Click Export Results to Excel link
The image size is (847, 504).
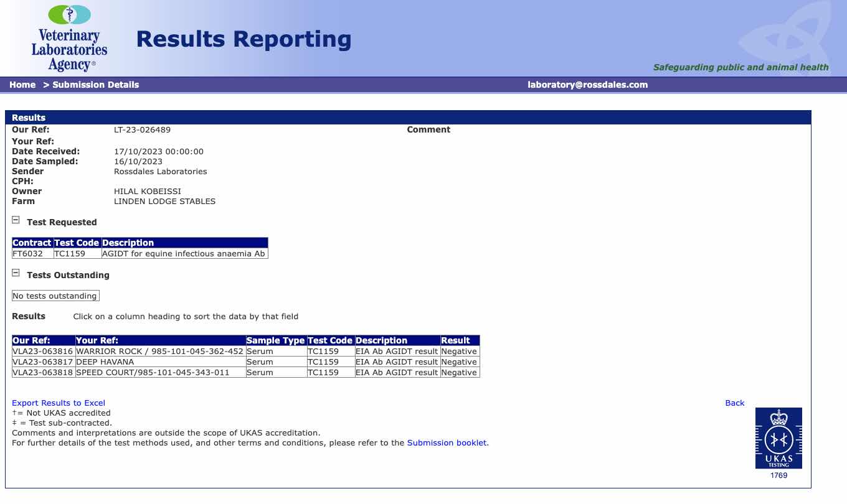point(59,403)
